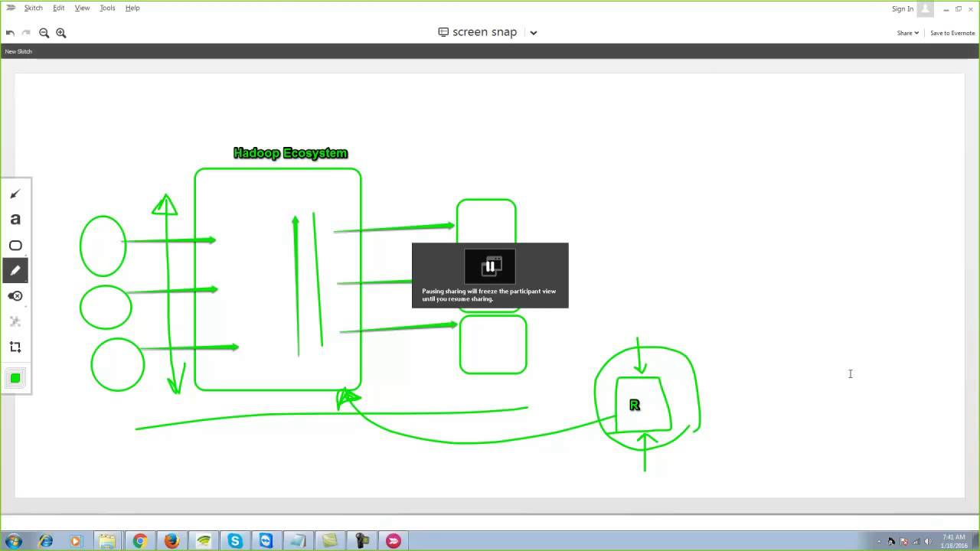The width and height of the screenshot is (980, 551).
Task: Open Firefox from taskbar
Action: click(171, 541)
